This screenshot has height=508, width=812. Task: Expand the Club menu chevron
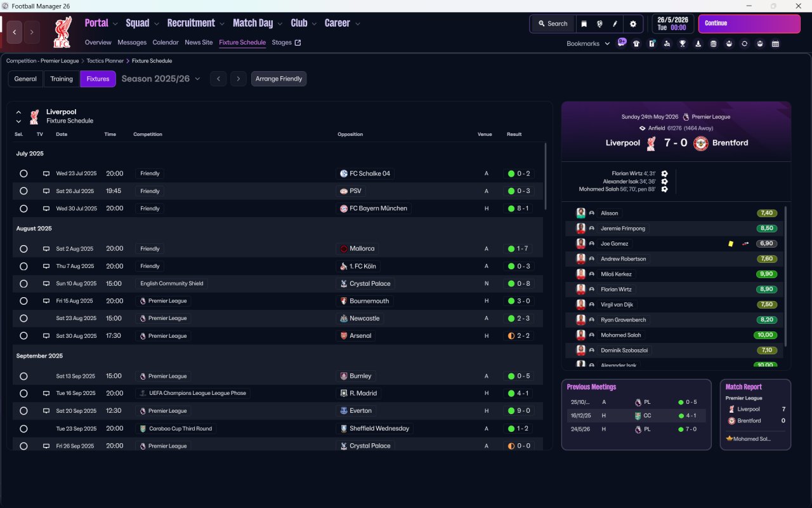click(314, 24)
